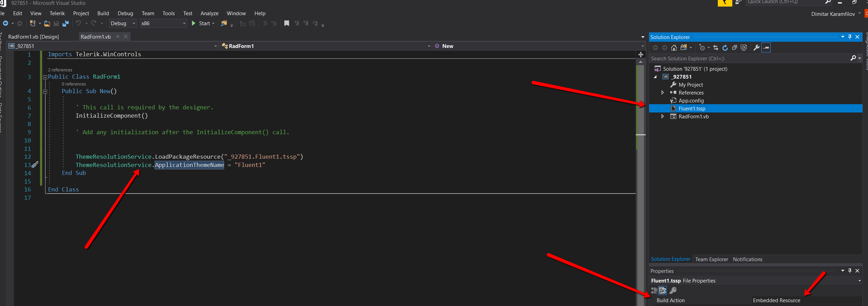
Task: Click the Open File toolbar icon
Action: (47, 23)
